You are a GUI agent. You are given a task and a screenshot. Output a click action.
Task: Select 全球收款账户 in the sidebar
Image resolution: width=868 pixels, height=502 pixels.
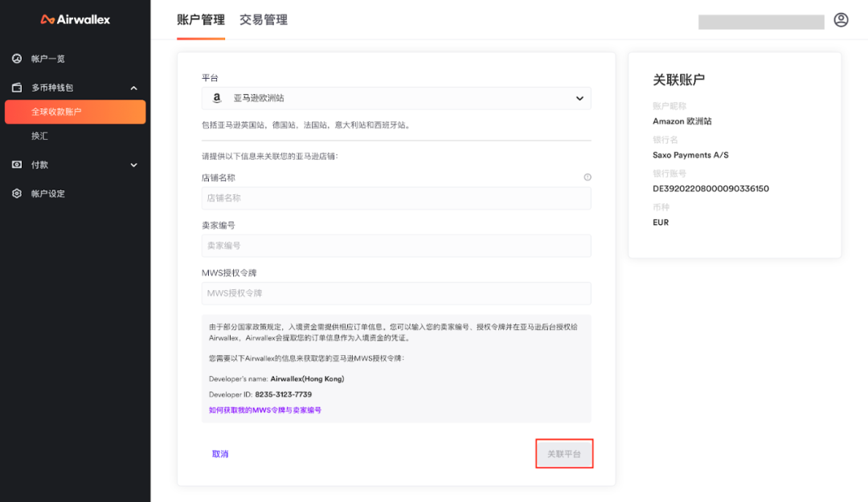point(75,112)
